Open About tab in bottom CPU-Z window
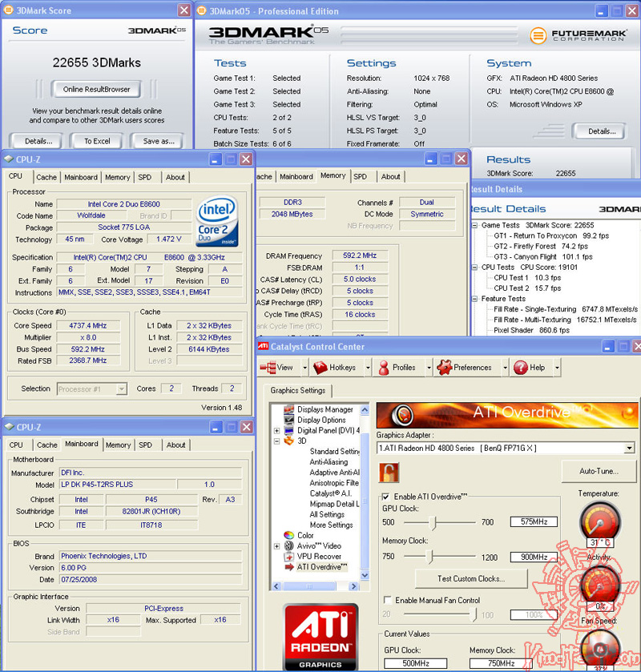This screenshot has height=672, width=641. tap(175, 445)
